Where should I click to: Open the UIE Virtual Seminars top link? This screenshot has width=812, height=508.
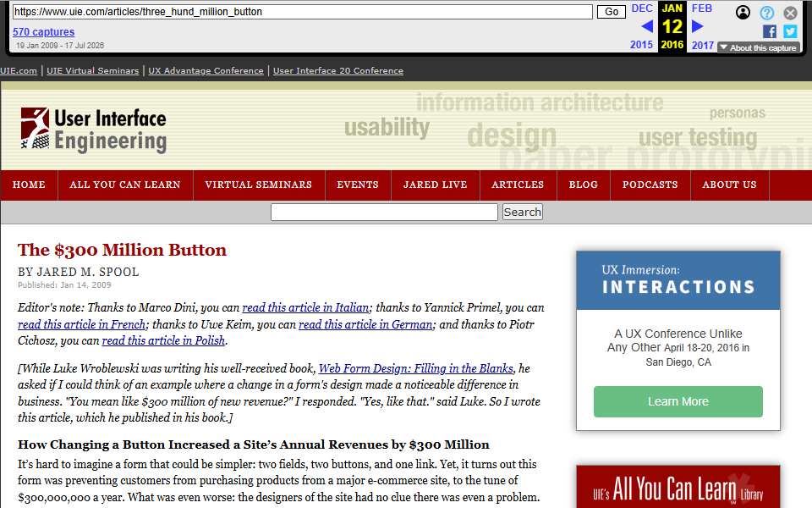point(93,70)
